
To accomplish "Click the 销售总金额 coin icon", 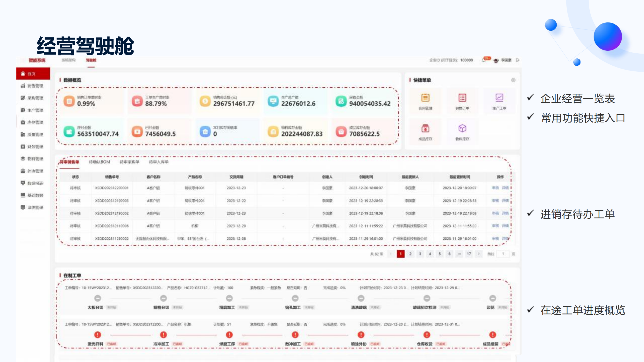I will click(205, 101).
